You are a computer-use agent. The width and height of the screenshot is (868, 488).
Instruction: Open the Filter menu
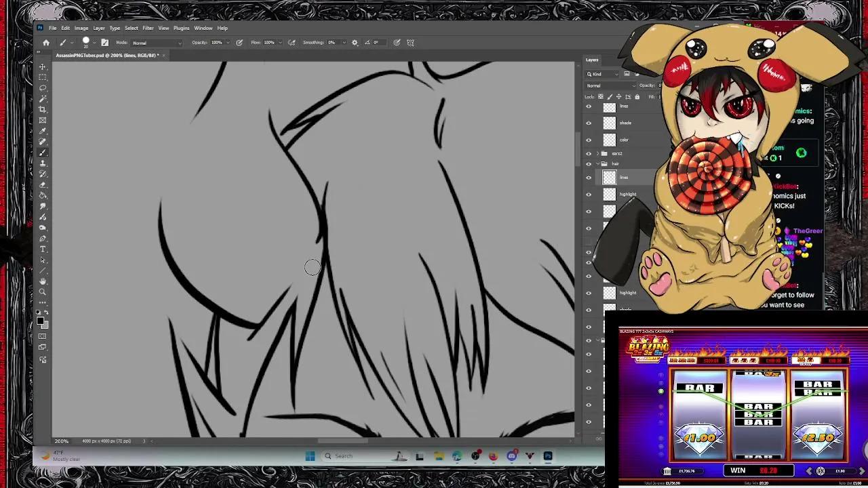[x=148, y=28]
